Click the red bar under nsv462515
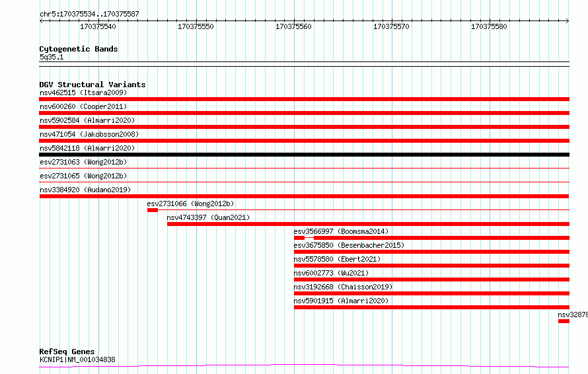The height and width of the screenshot is (374, 588). click(304, 99)
